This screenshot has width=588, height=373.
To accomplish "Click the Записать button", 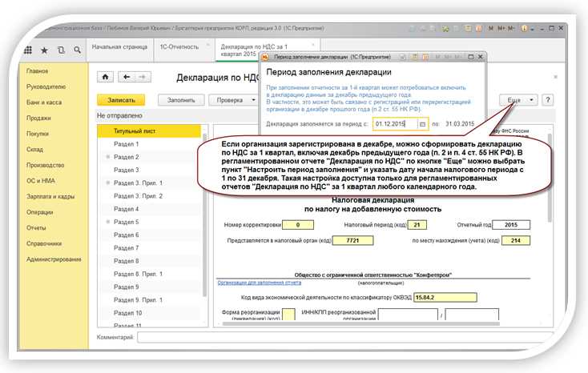I will (x=120, y=100).
